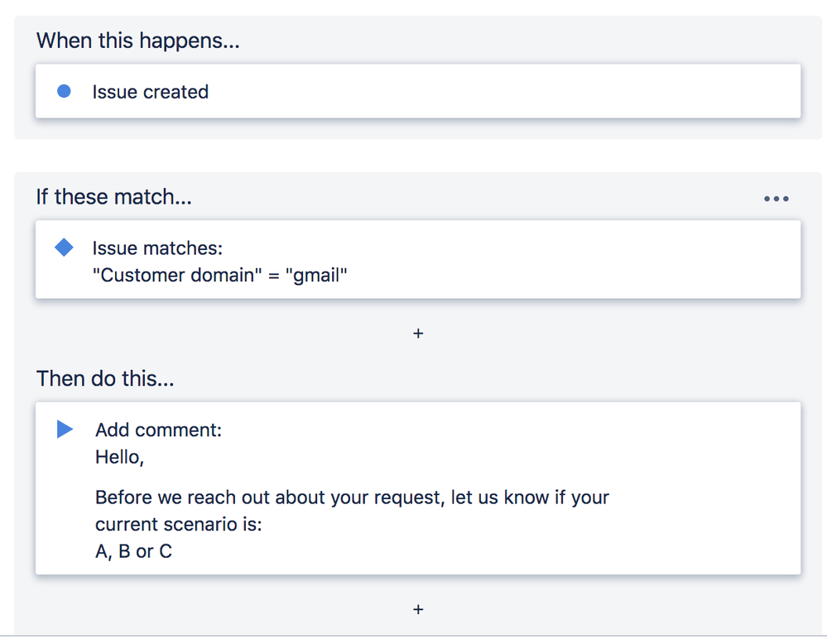Screen dimensions: 827x644
Task: Click the blue diamond condition icon
Action: 64,248
